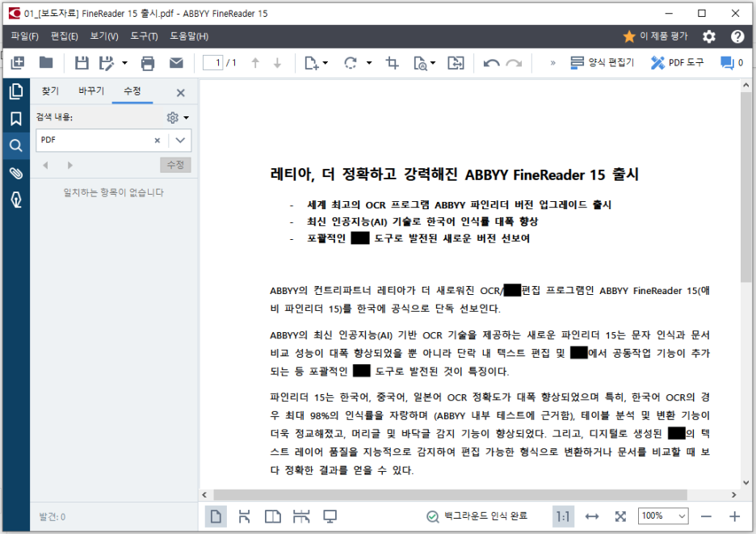Image resolution: width=756 pixels, height=534 pixels.
Task: Click the Convert/send to OCR editor icon
Action: tap(456, 63)
